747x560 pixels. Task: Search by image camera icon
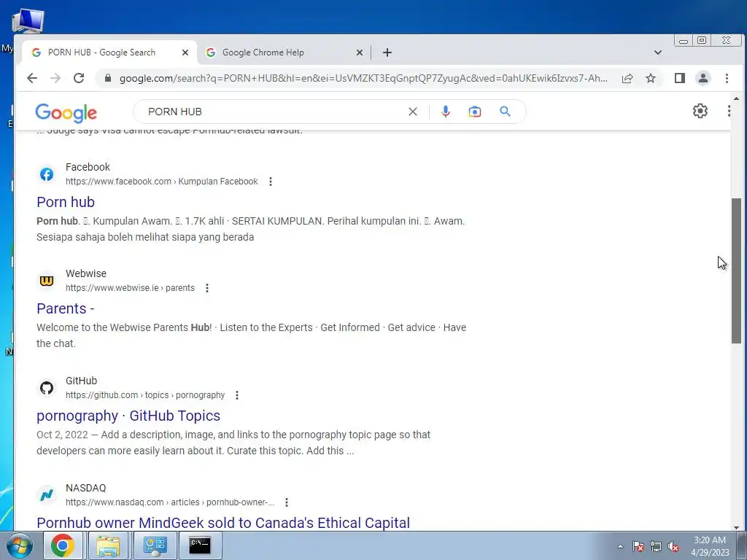474,112
